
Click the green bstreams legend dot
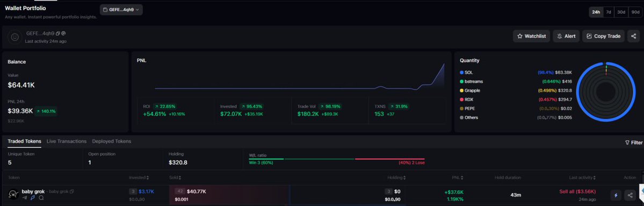coord(461,81)
